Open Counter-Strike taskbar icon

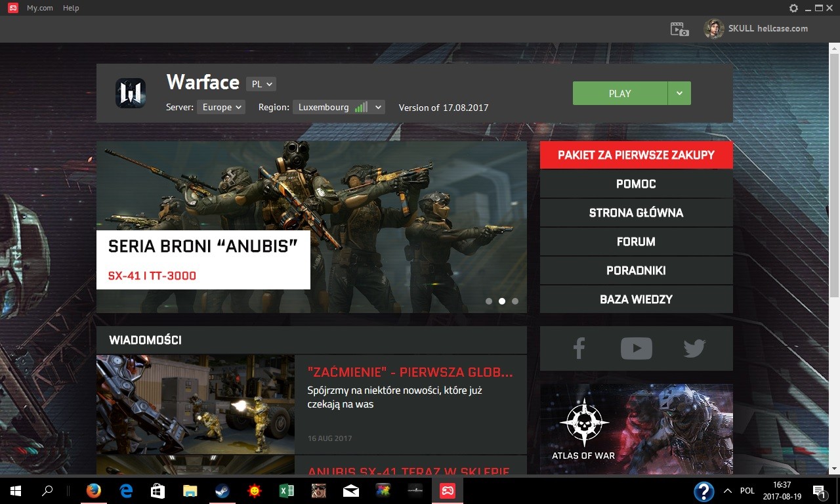[415, 490]
